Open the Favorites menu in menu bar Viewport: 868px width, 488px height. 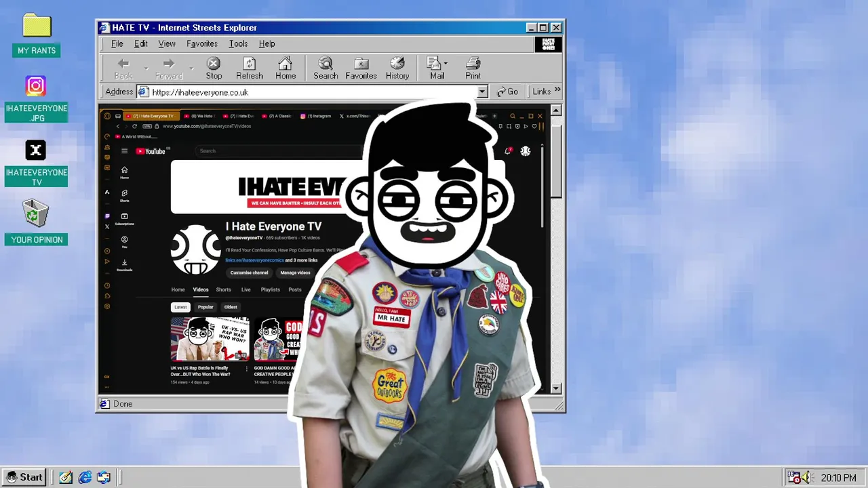[202, 43]
